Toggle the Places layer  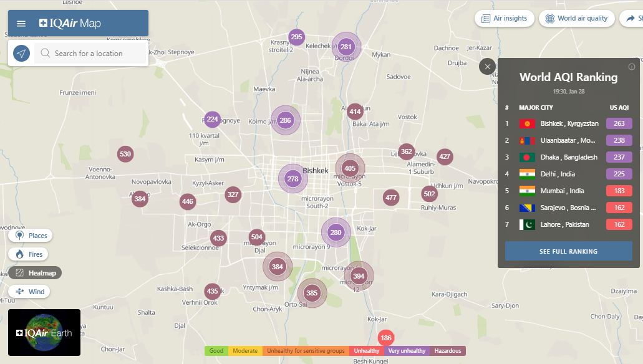pyautogui.click(x=31, y=236)
